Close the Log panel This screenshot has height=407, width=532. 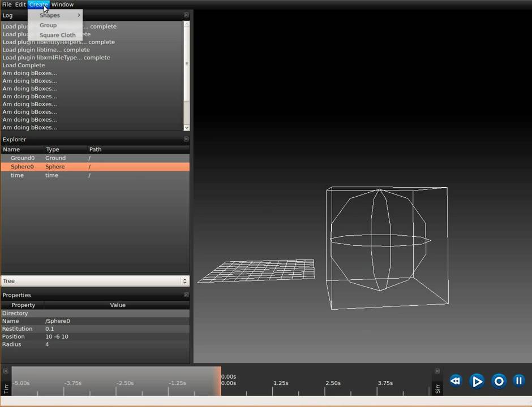coord(186,15)
